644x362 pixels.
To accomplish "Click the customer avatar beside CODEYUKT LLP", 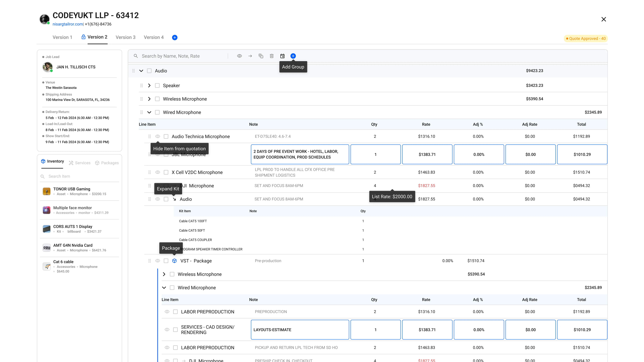I will pos(45,19).
